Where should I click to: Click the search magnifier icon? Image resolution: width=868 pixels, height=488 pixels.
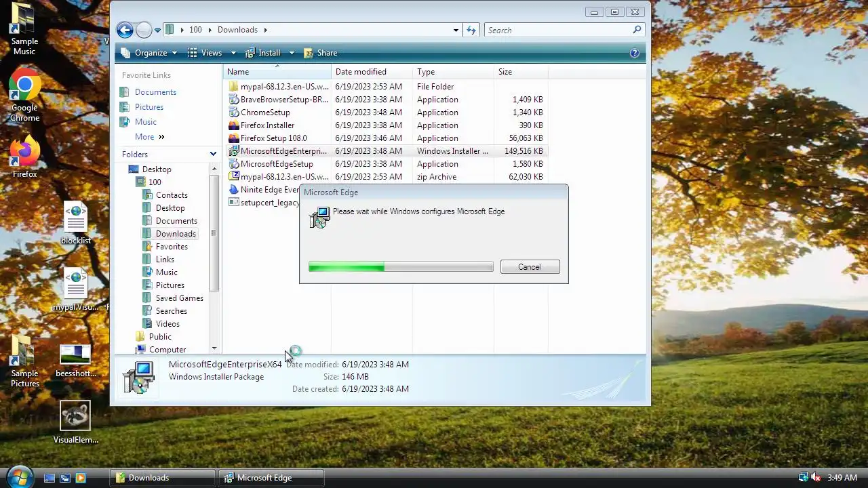(x=637, y=30)
